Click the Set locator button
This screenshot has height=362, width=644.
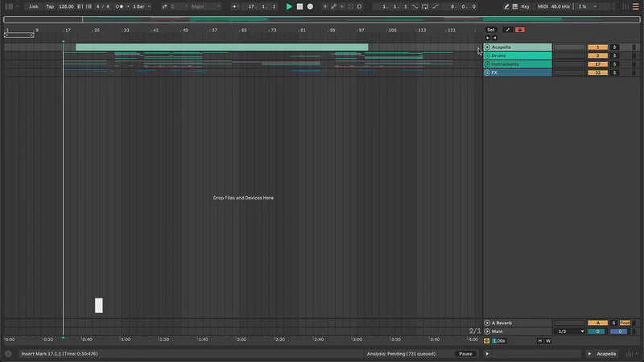[x=491, y=30]
